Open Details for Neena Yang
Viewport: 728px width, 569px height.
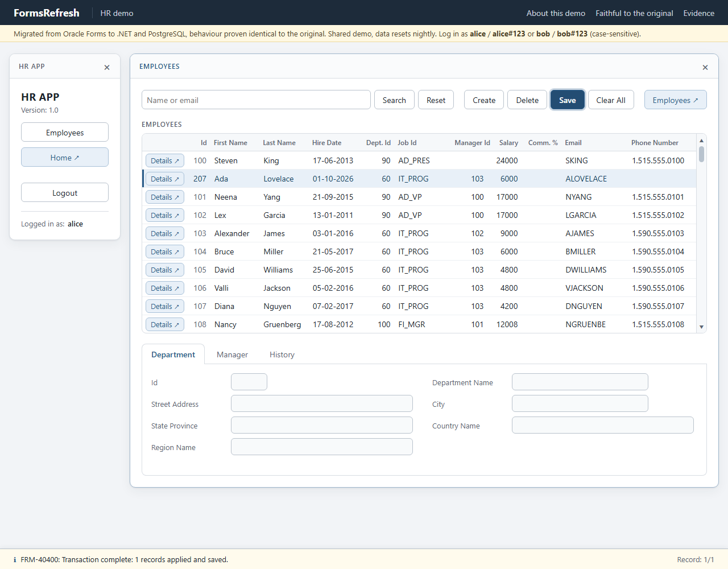tap(165, 197)
